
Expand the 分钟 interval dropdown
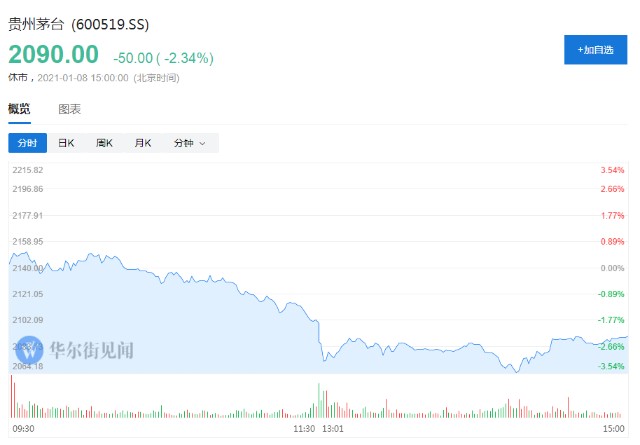[190, 143]
